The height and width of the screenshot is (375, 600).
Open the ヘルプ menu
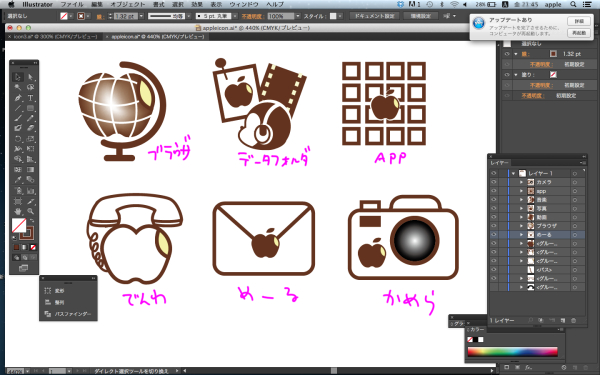[275, 5]
